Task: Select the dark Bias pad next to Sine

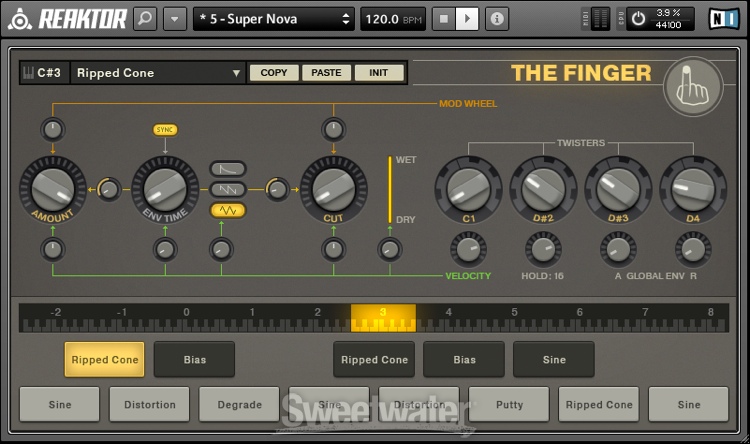Action: [x=464, y=359]
